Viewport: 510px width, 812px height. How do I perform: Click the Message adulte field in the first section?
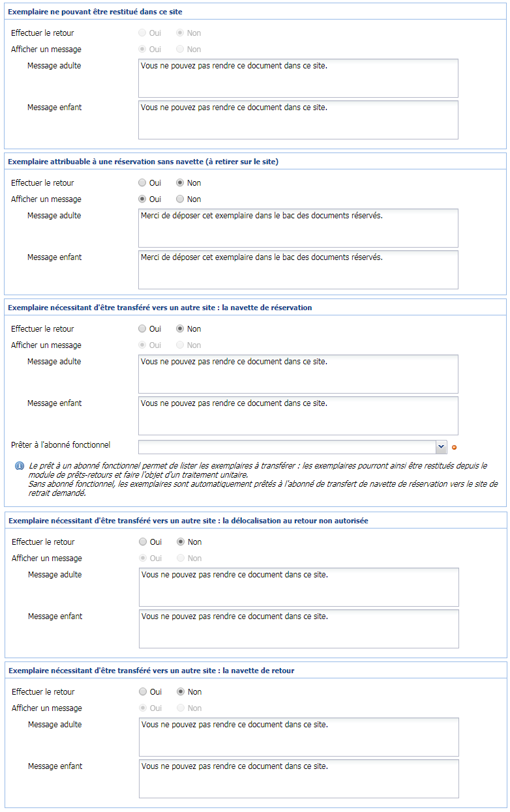297,78
